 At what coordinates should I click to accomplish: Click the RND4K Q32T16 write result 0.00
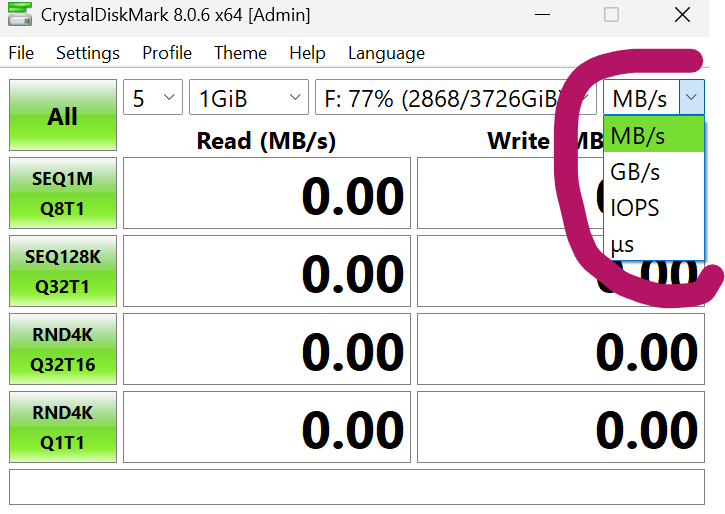[x=561, y=349]
